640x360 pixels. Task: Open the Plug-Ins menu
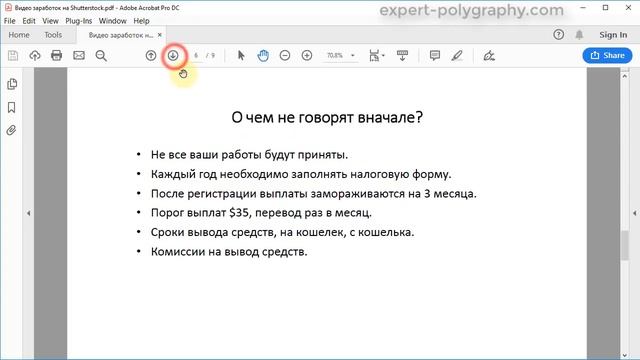[x=78, y=21]
